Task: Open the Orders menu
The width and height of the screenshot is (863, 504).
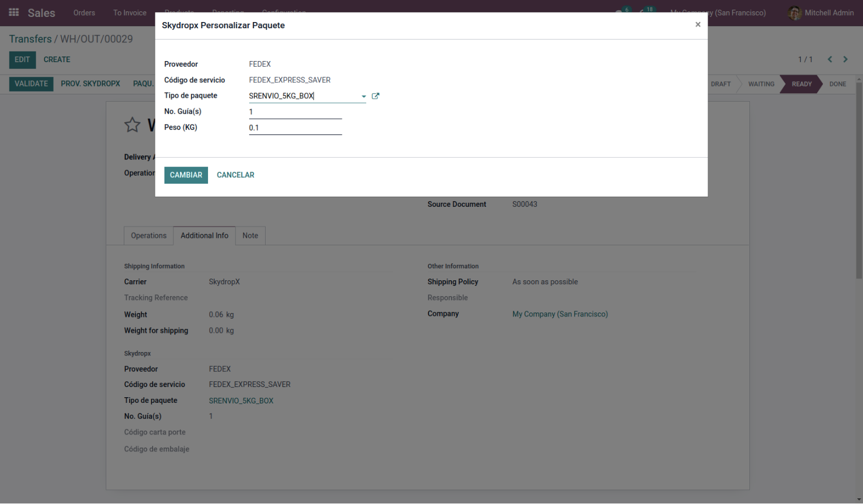Action: click(84, 12)
